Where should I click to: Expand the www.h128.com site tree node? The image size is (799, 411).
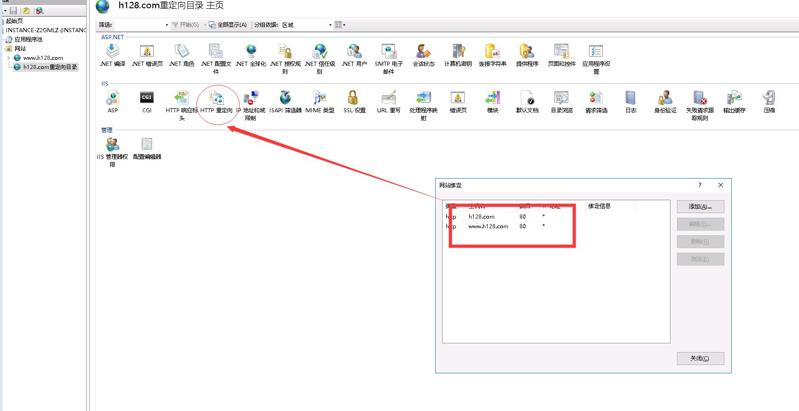(x=9, y=58)
